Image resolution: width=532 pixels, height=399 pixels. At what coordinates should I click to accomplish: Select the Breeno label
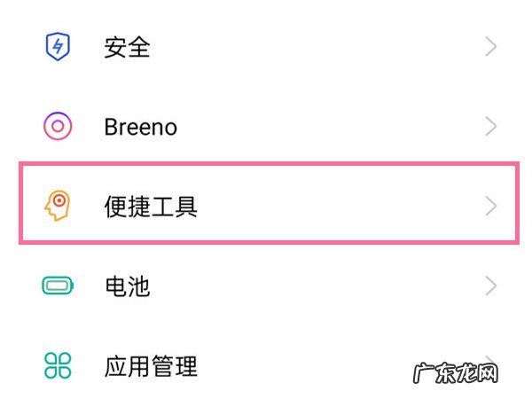click(140, 127)
